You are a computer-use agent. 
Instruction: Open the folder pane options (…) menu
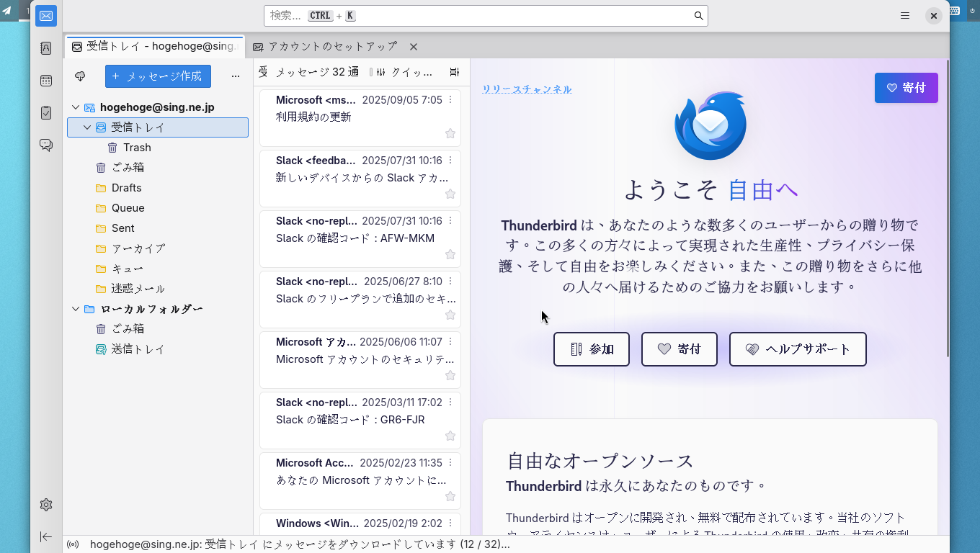click(x=235, y=76)
